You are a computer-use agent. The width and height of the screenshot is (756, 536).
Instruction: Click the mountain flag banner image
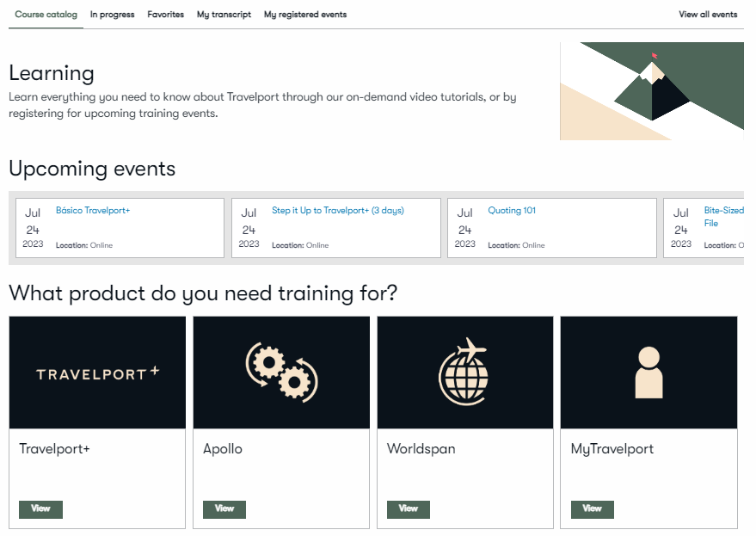click(x=652, y=91)
